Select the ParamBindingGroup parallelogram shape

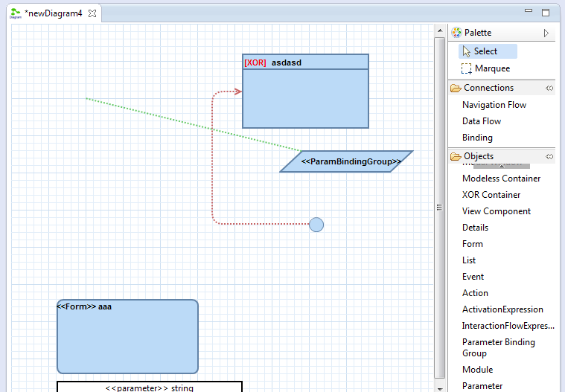tap(347, 161)
